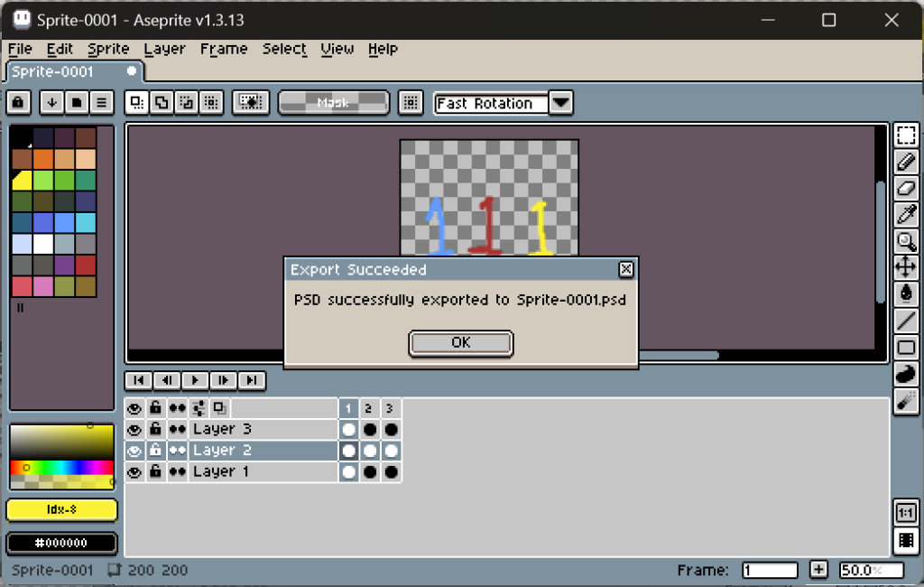Select the Rectangle shape tool
924x587 pixels.
coord(906,347)
